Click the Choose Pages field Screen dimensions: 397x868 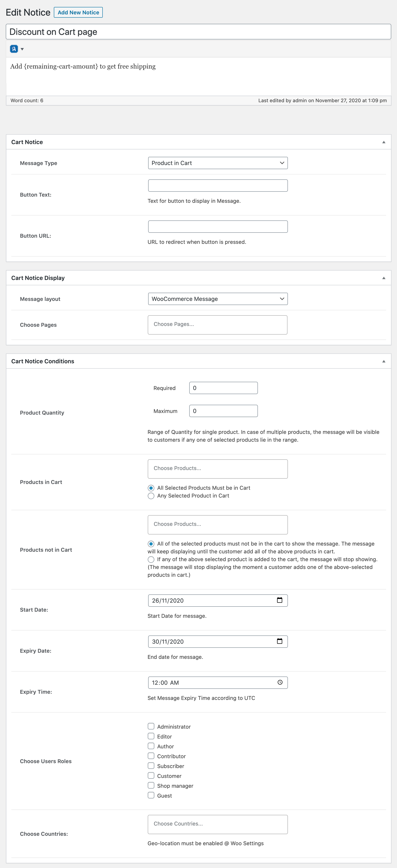point(218,324)
